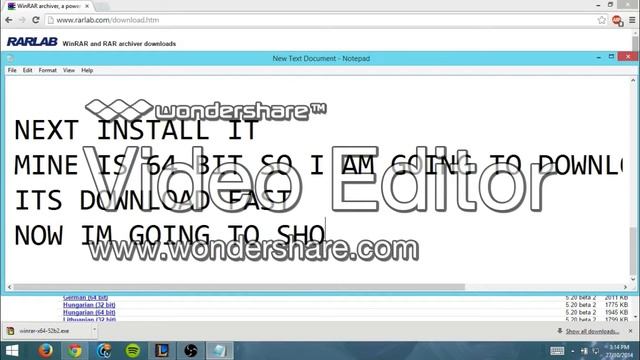Minimize the Chrome window
Image resolution: width=640 pixels, height=360 pixels.
tap(598, 5)
